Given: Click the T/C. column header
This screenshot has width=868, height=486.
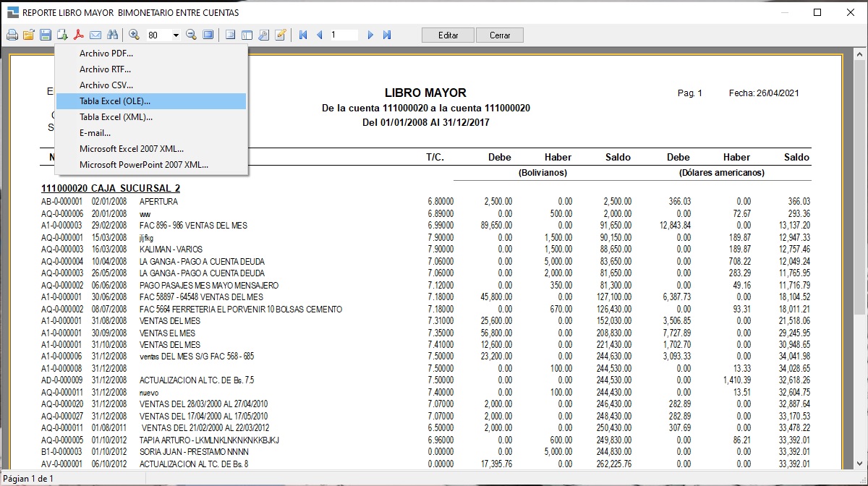Looking at the screenshot, I should [x=435, y=157].
